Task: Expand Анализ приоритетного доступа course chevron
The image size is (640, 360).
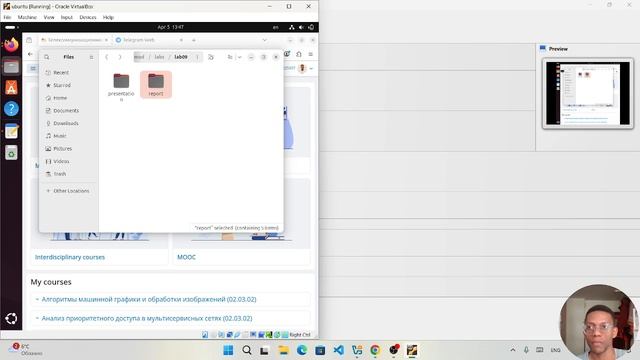Action: click(x=37, y=318)
